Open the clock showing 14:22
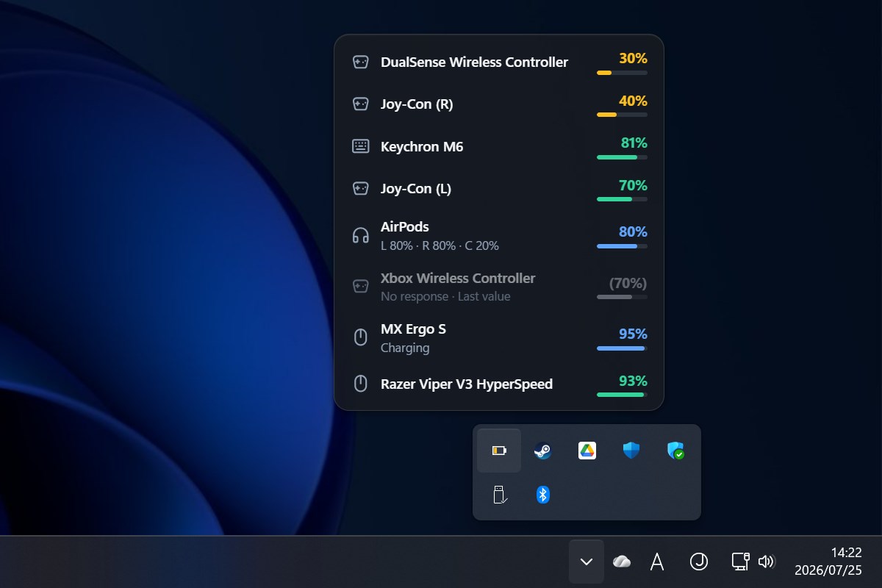This screenshot has height=588, width=882. (846, 553)
